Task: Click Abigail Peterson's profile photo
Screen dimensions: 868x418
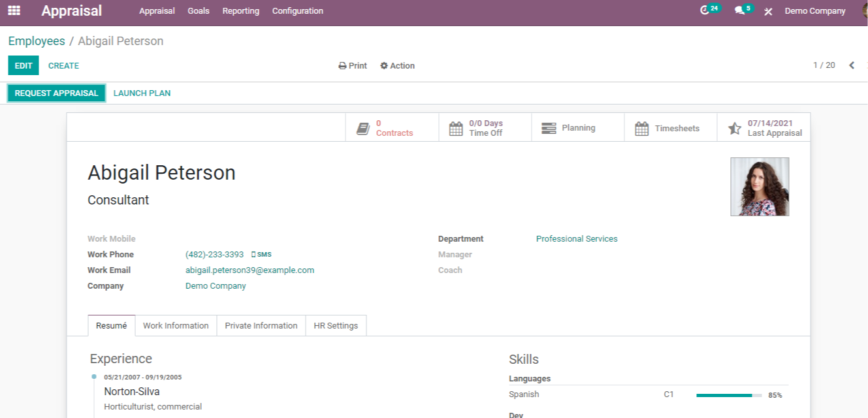Action: tap(759, 187)
